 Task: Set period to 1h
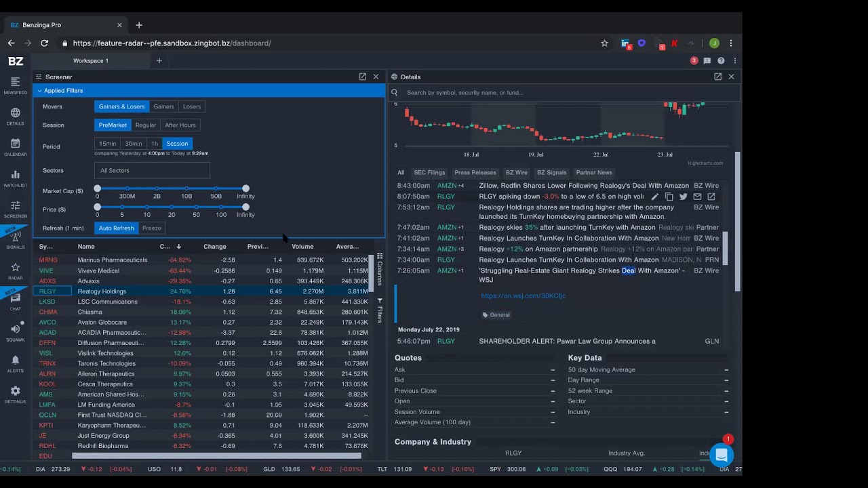[x=155, y=144]
